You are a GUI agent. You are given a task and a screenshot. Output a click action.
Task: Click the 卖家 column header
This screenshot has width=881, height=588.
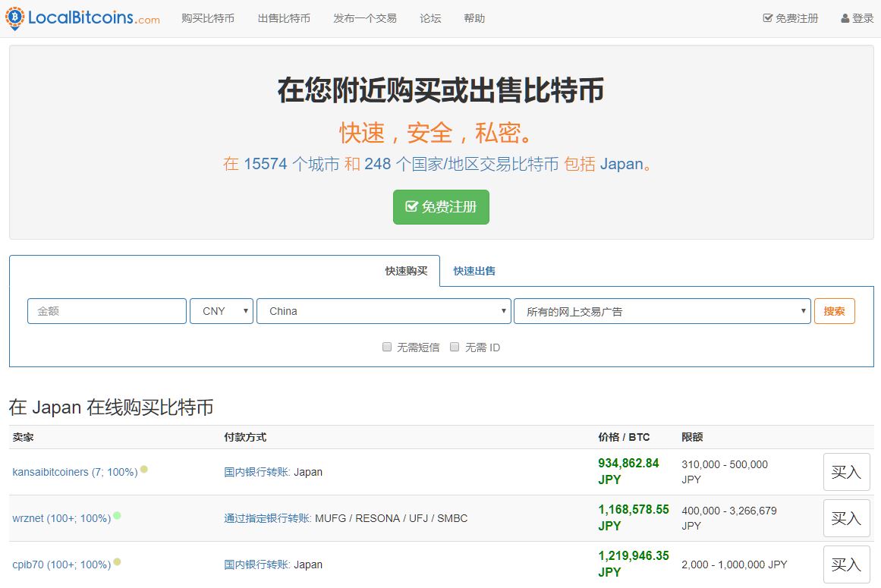23,437
